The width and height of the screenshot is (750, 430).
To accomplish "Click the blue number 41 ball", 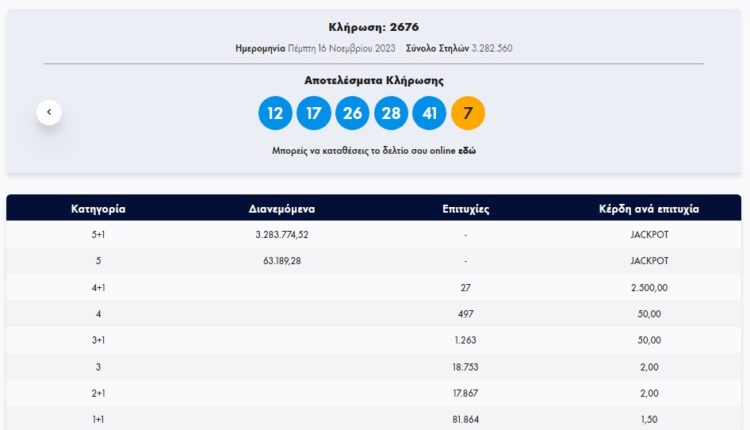I will (x=429, y=113).
